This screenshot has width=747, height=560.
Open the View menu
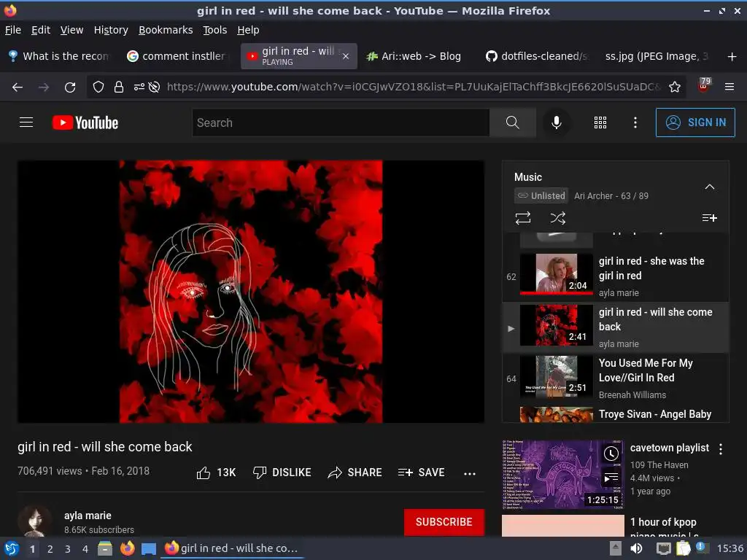[71, 30]
